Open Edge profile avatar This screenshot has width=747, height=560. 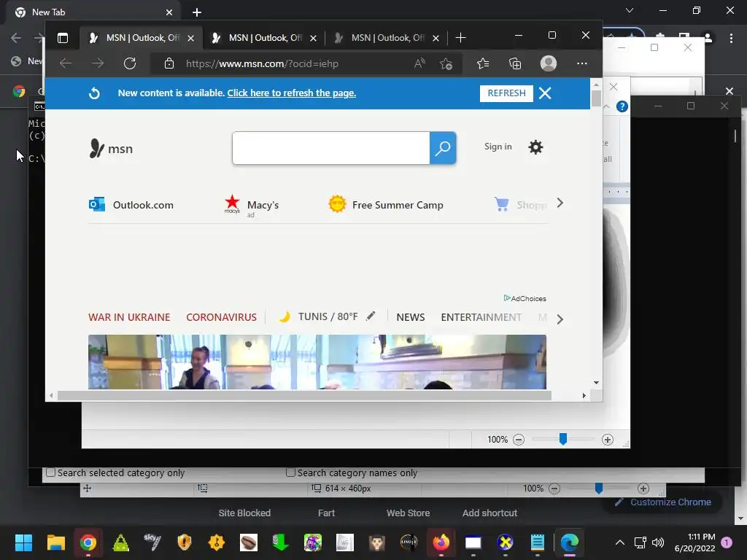549,63
